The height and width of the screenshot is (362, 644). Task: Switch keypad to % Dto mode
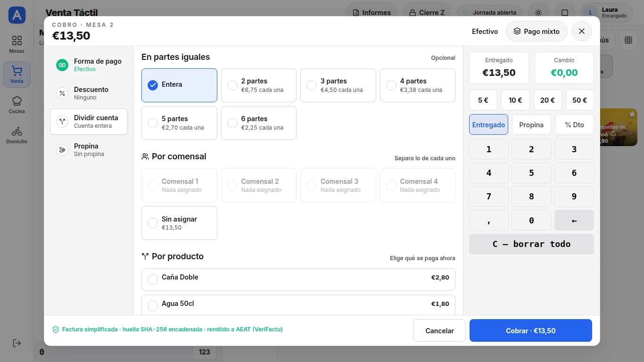coord(574,124)
